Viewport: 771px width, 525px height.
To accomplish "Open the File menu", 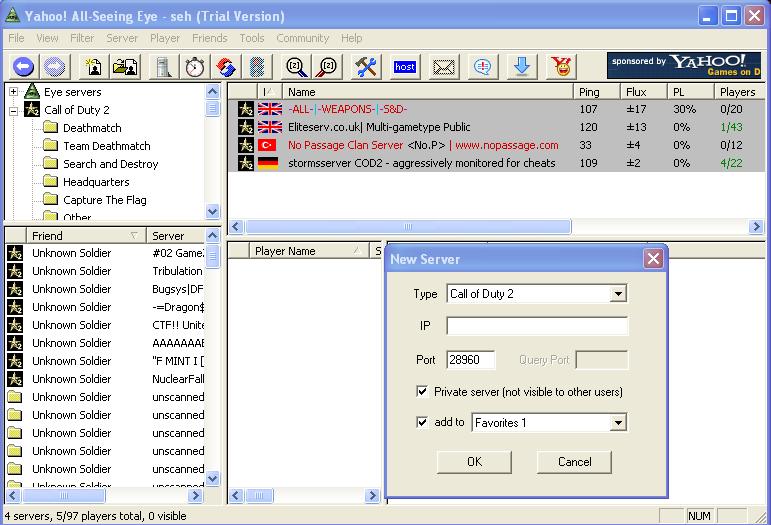I will coord(16,38).
